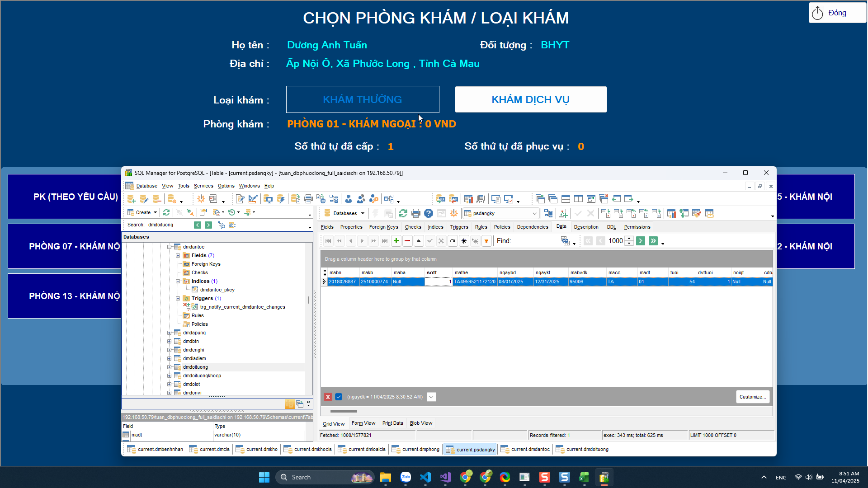Click the Refresh data icon in the navigator
The height and width of the screenshot is (488, 868).
click(x=453, y=241)
